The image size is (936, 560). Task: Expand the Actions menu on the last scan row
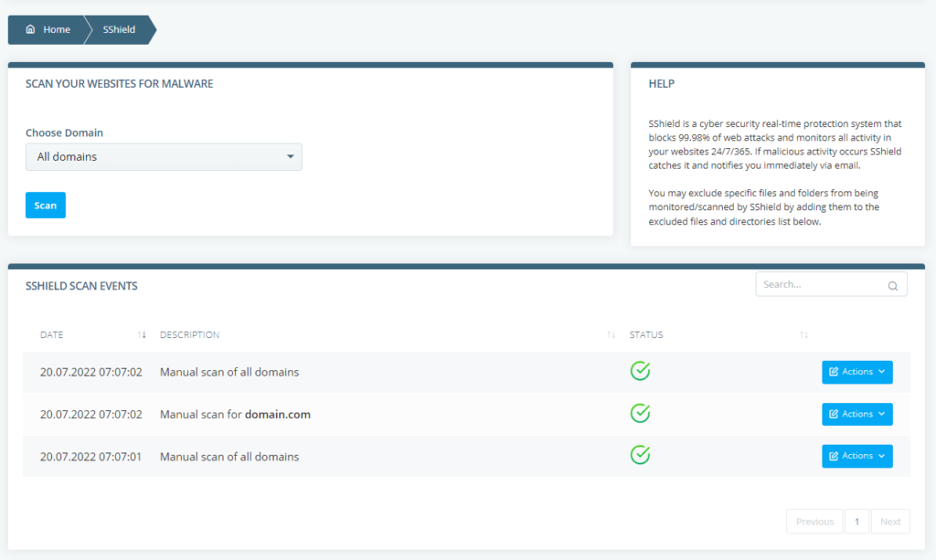[x=856, y=456]
